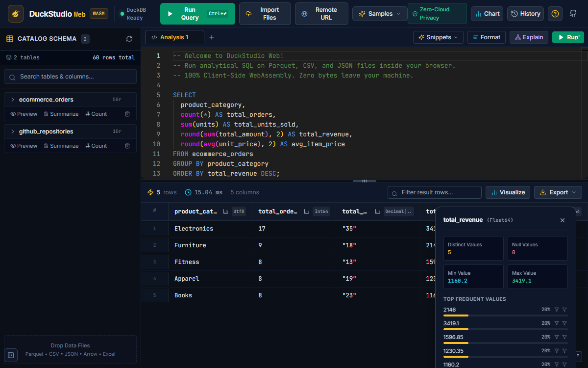This screenshot has height=368, width=588.
Task: Click the Int64 type badge
Action: click(x=321, y=211)
